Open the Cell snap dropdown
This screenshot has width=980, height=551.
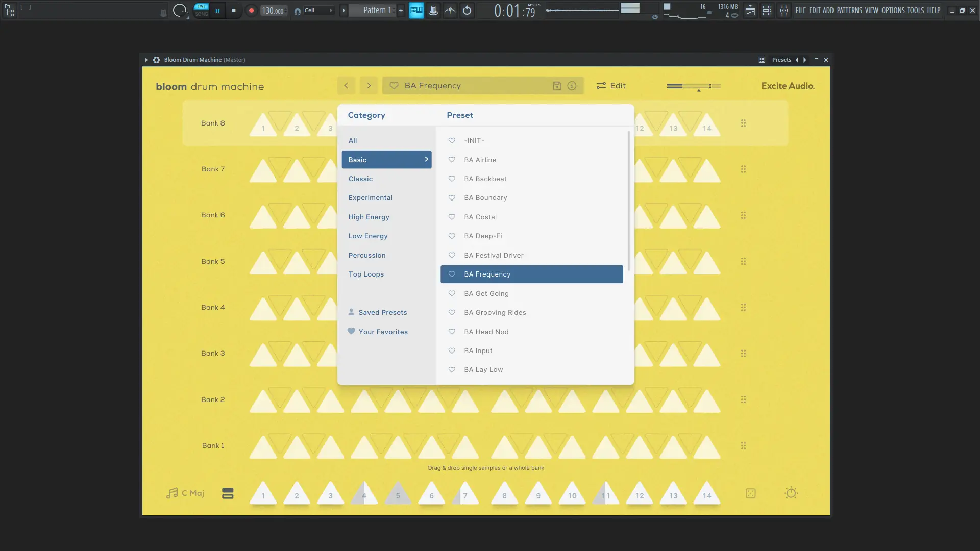pyautogui.click(x=317, y=10)
